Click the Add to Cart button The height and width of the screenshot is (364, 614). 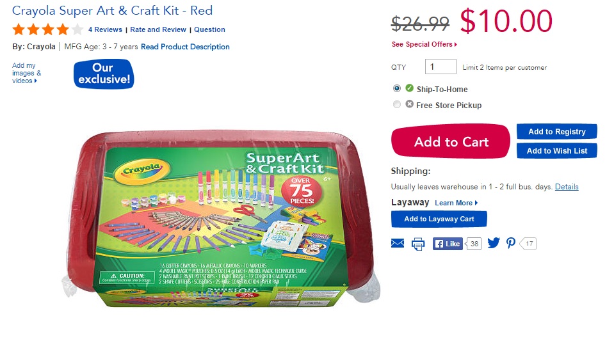point(451,141)
